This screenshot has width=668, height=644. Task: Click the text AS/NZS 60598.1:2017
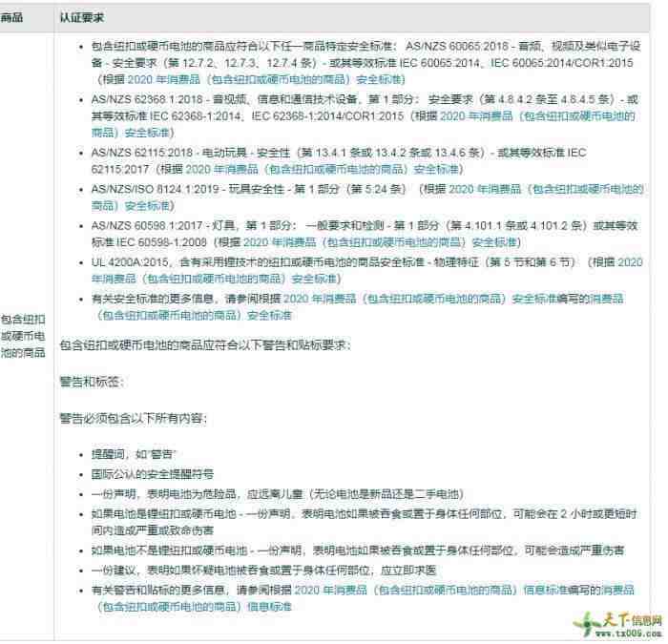147,226
